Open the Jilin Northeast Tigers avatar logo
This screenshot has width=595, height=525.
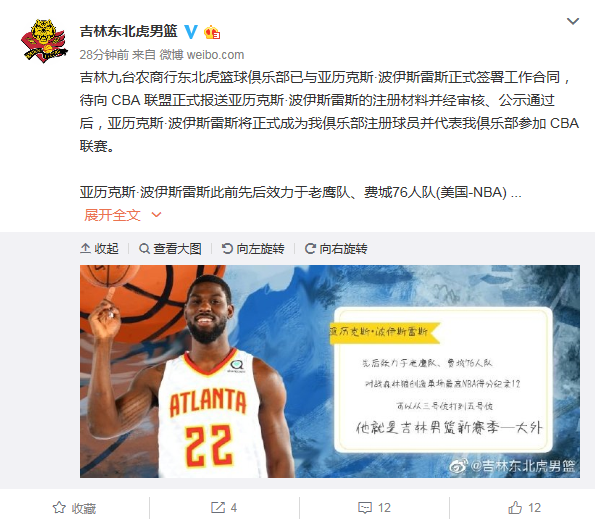pos(44,41)
